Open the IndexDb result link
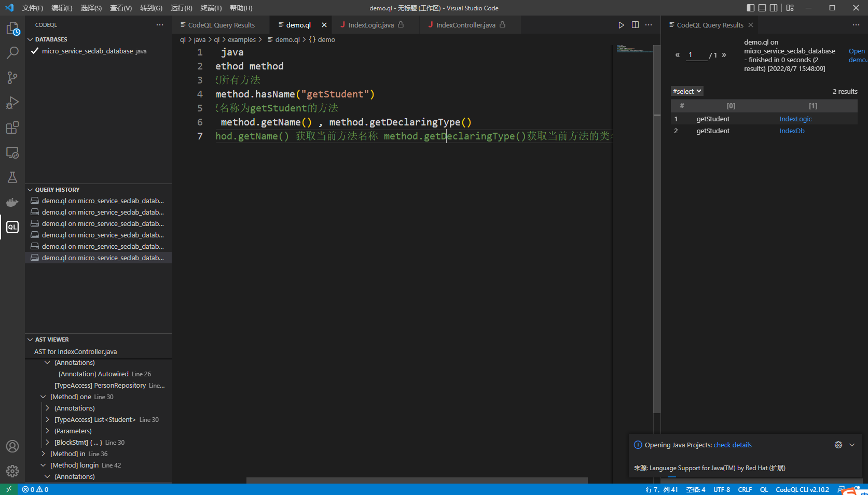Screen dimensions: 868x495 (x=792, y=131)
